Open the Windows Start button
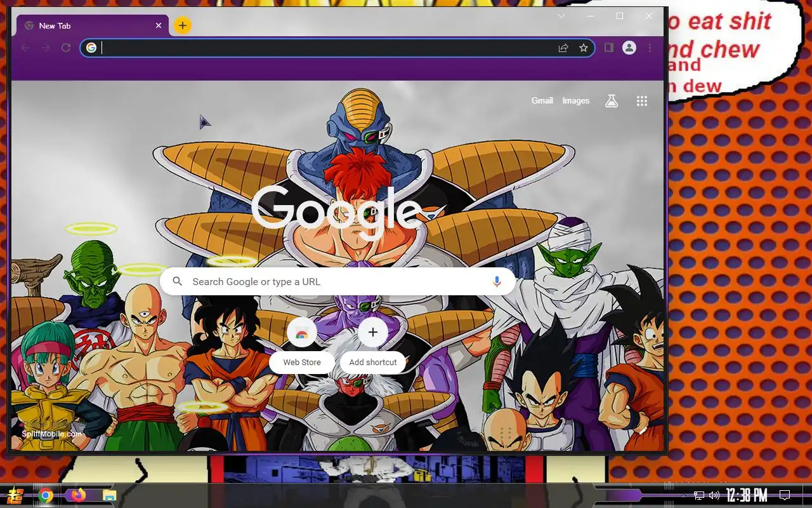Screen dimensions: 812x508 15,495
